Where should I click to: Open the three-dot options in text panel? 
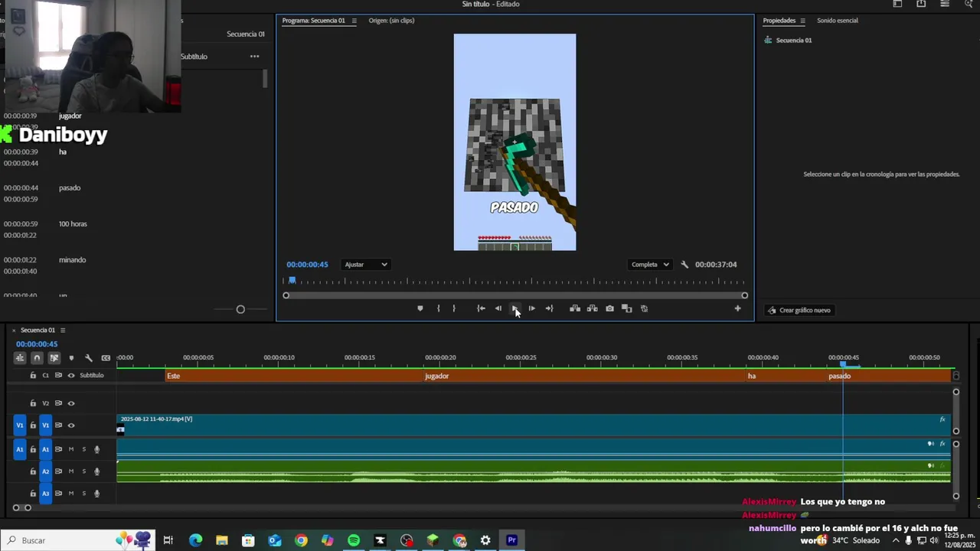click(x=254, y=56)
